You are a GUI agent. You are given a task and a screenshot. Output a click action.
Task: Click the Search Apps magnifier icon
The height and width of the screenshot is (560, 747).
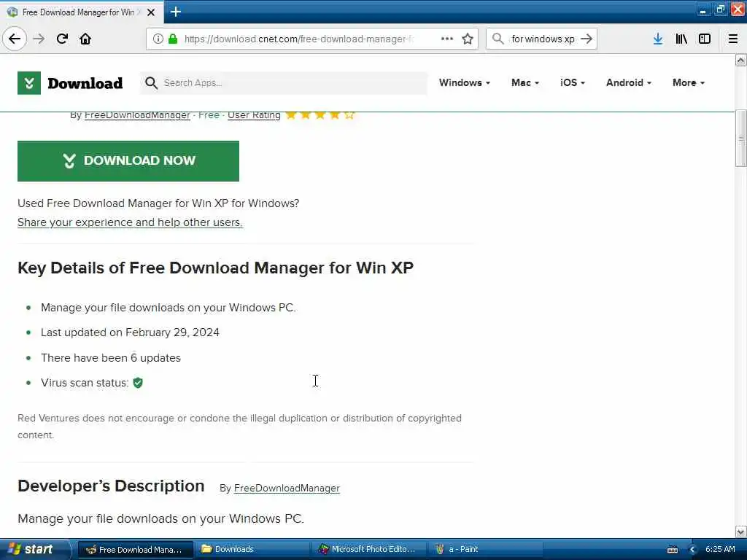point(151,83)
